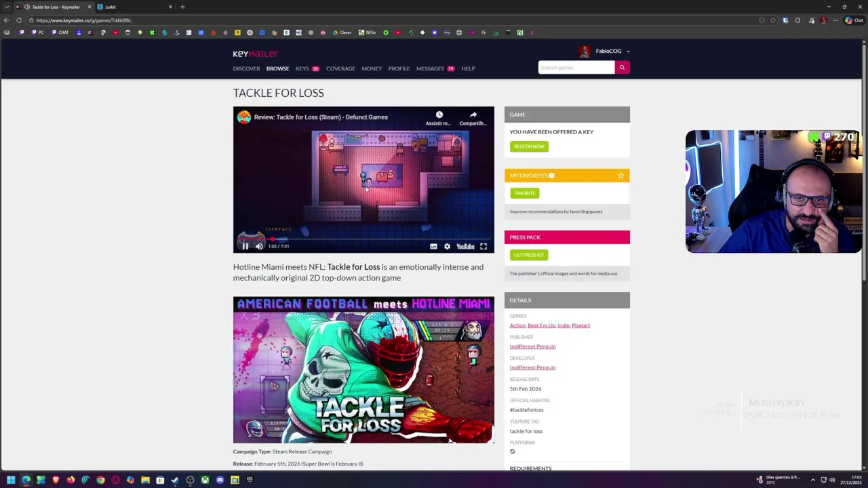Click the star icon in My Favorites header
The image size is (868, 488).
(x=620, y=176)
